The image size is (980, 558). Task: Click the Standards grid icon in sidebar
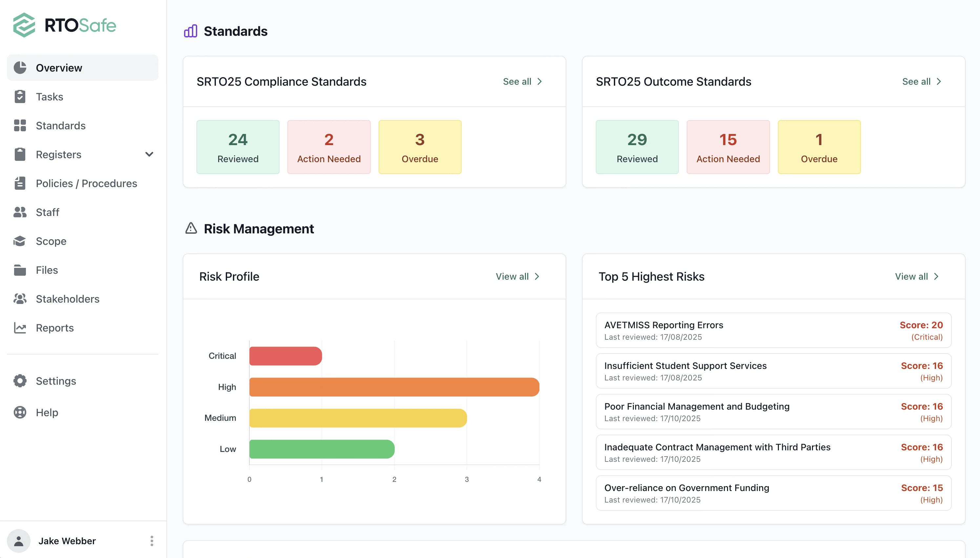pos(20,126)
